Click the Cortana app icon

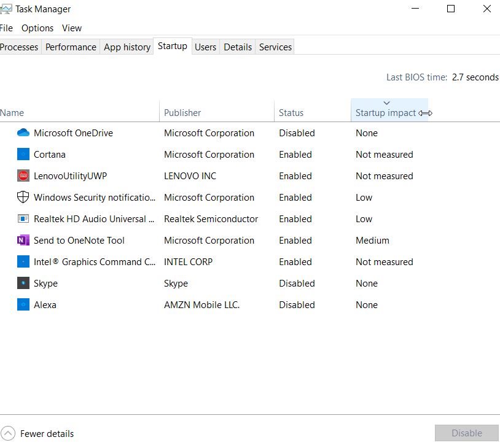pos(23,154)
